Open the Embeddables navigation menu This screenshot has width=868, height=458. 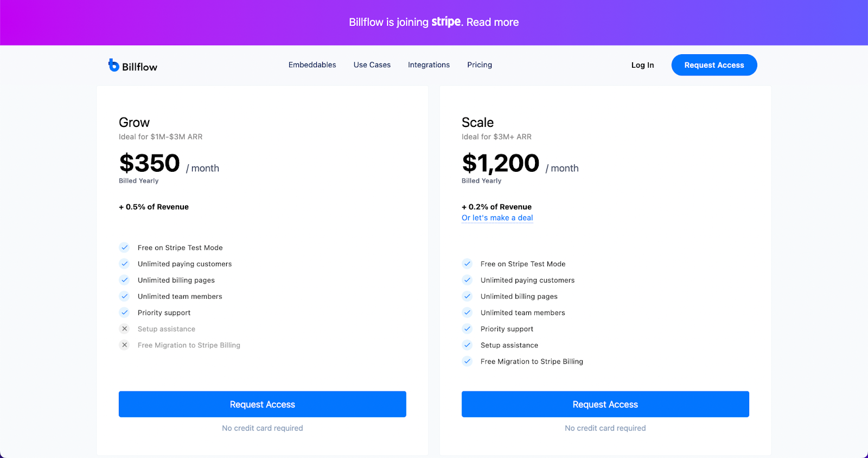[312, 65]
